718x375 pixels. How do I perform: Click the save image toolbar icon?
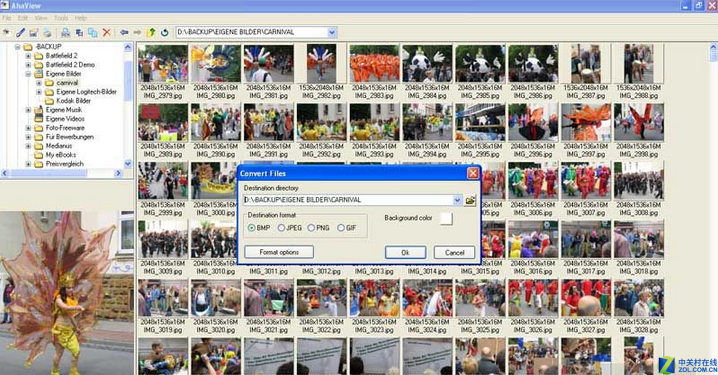pos(34,32)
